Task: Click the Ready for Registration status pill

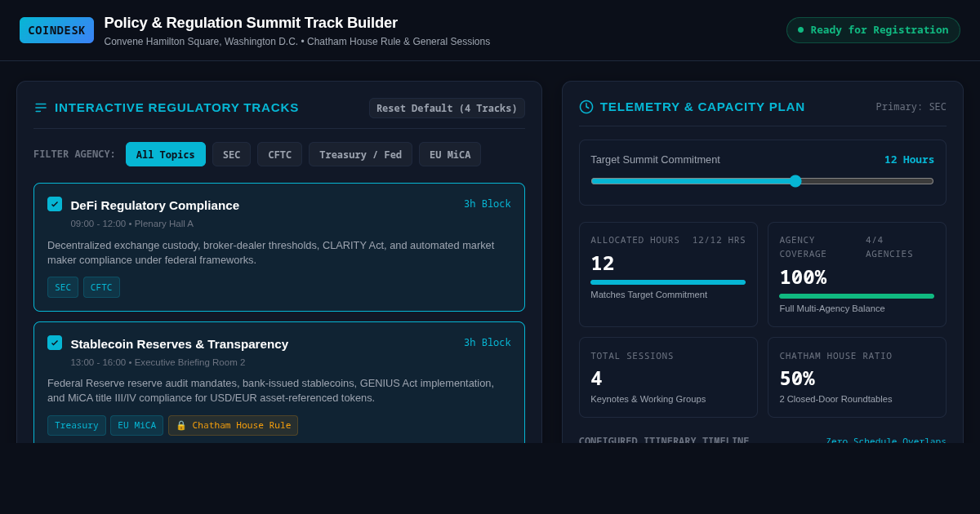Action: pyautogui.click(x=873, y=30)
